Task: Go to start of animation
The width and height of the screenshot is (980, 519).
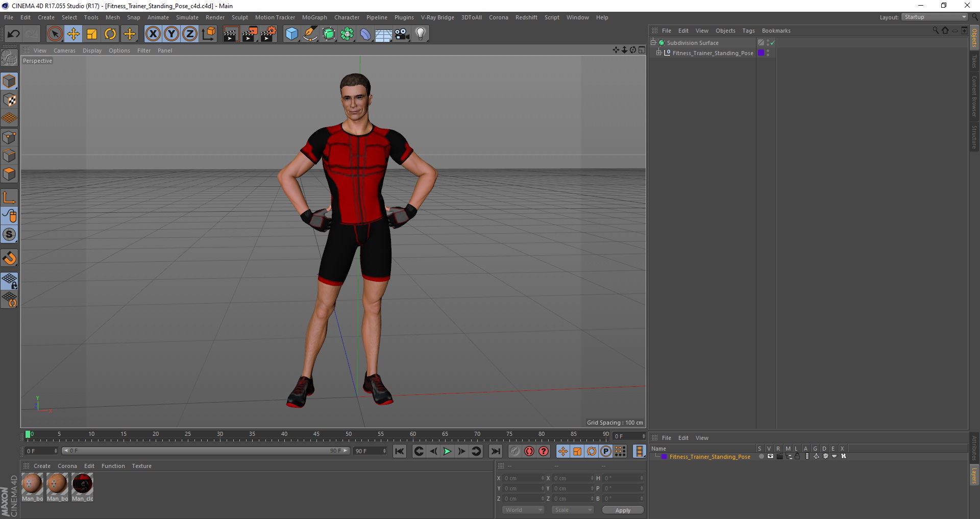Action: 399,451
